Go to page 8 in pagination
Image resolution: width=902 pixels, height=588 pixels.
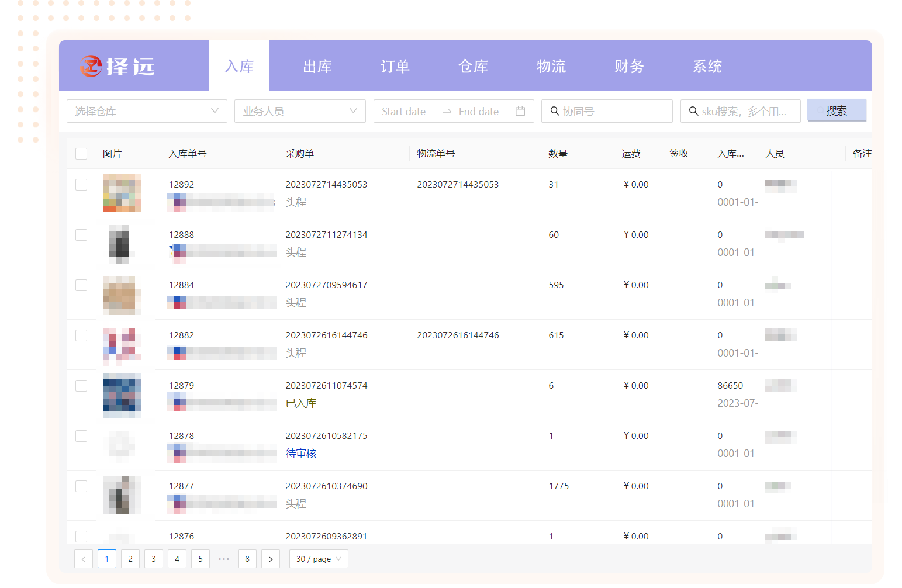pos(247,559)
